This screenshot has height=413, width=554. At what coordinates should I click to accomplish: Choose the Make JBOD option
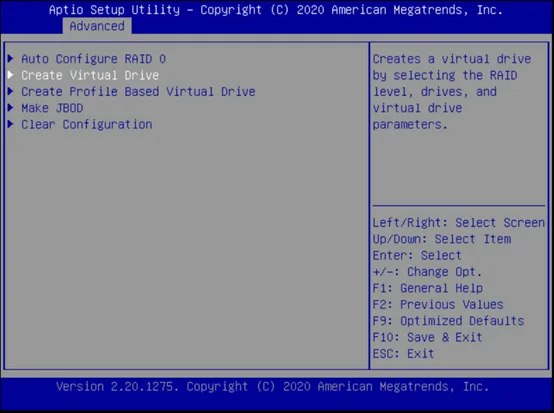point(52,108)
